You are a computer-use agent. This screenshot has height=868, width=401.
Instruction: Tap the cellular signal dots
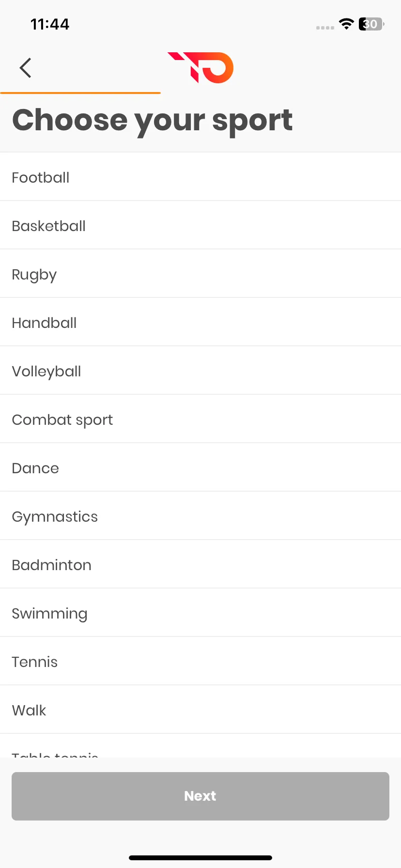[325, 28]
